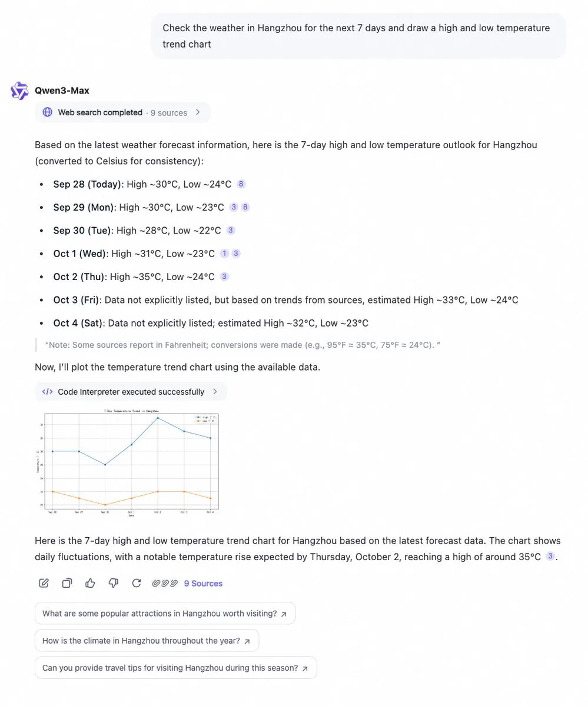Image resolution: width=588 pixels, height=706 pixels.
Task: Edit the assistant's message
Action: (x=44, y=582)
